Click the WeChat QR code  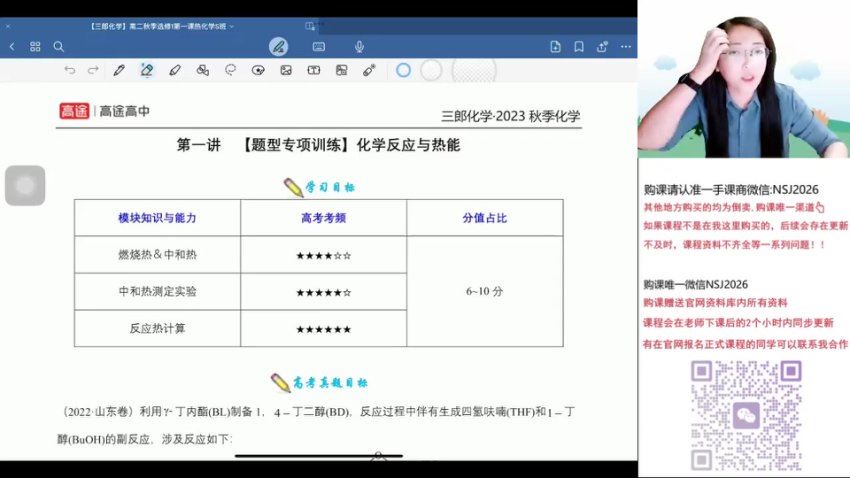[746, 415]
